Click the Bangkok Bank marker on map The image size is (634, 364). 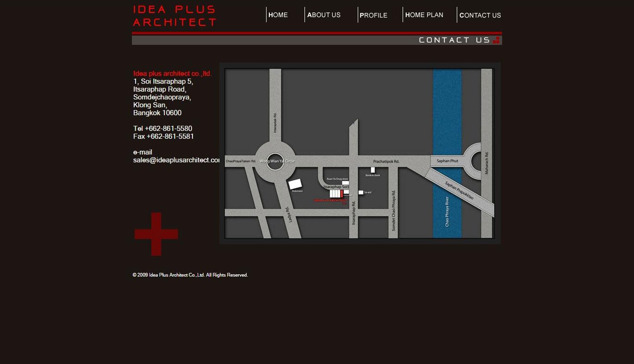(x=373, y=170)
